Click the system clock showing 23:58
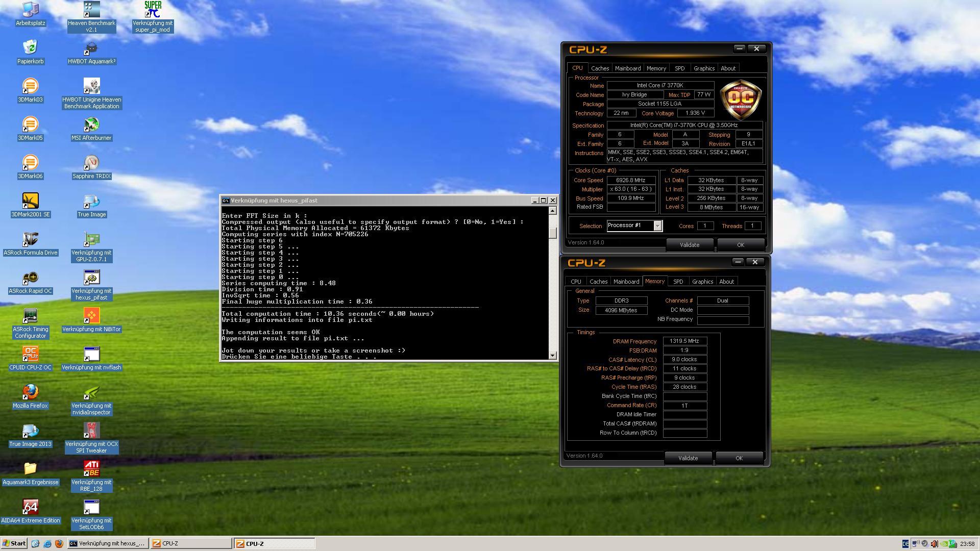 (967, 544)
